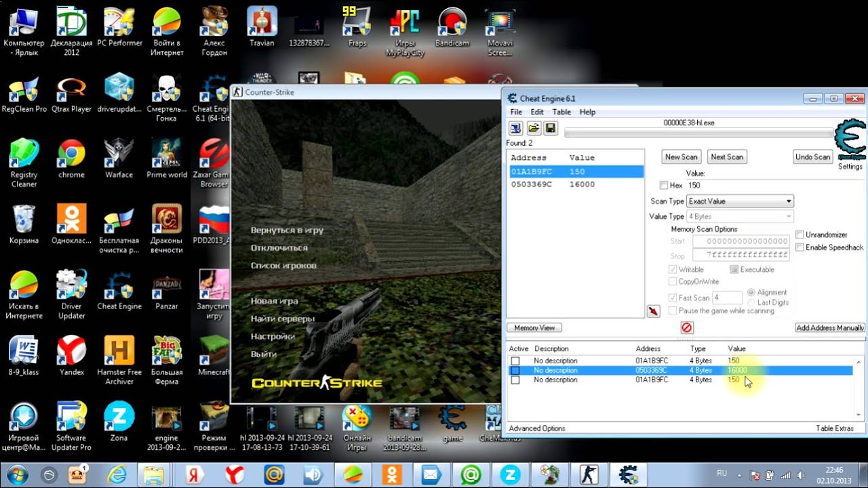Open the Help menu in Cheat Engine

point(587,112)
